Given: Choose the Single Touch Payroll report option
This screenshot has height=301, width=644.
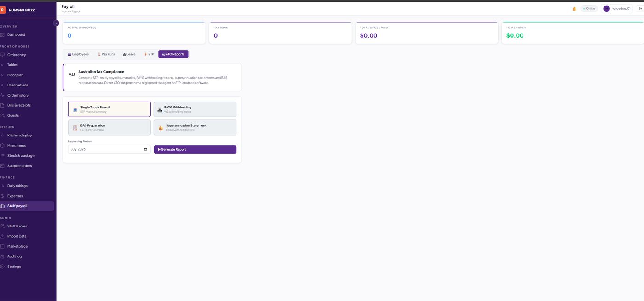Looking at the screenshot, I should 109,109.
